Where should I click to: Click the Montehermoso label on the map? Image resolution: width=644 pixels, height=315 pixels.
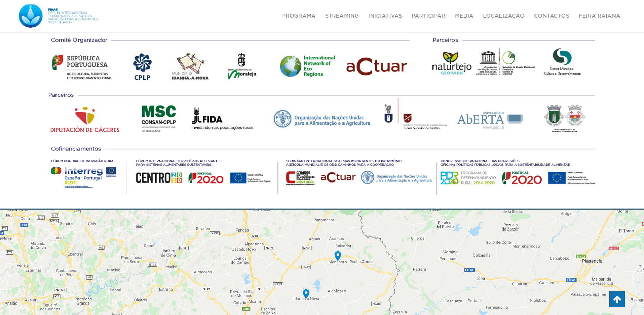point(526,246)
